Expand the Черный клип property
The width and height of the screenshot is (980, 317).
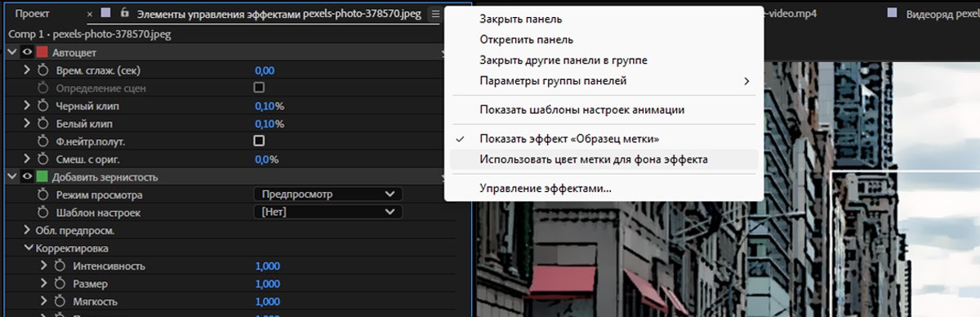coord(27,106)
